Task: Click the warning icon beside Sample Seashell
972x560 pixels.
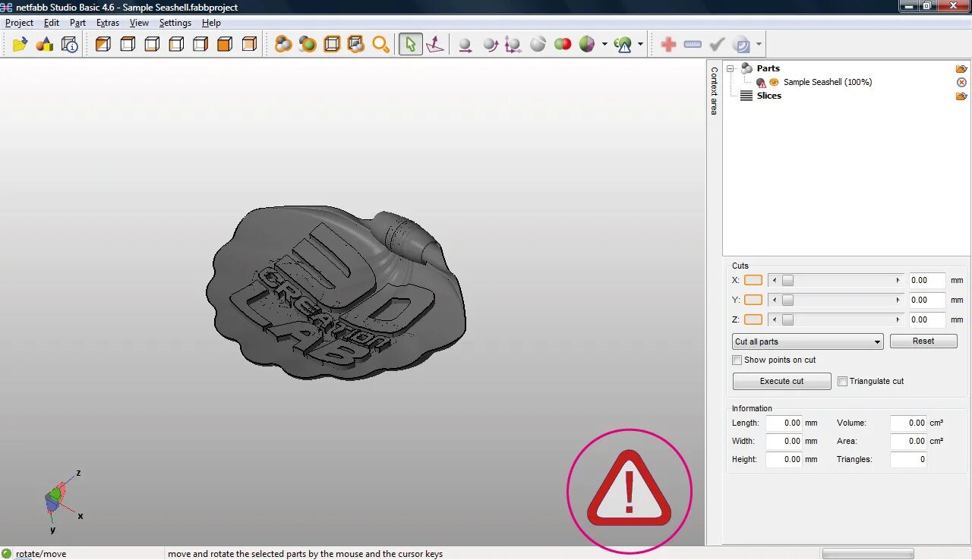Action: [x=761, y=83]
